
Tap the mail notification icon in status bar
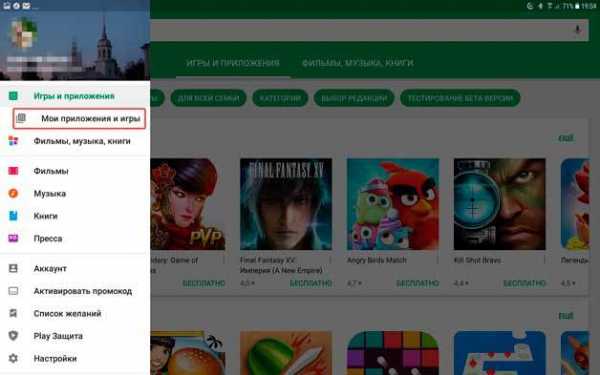coord(26,6)
